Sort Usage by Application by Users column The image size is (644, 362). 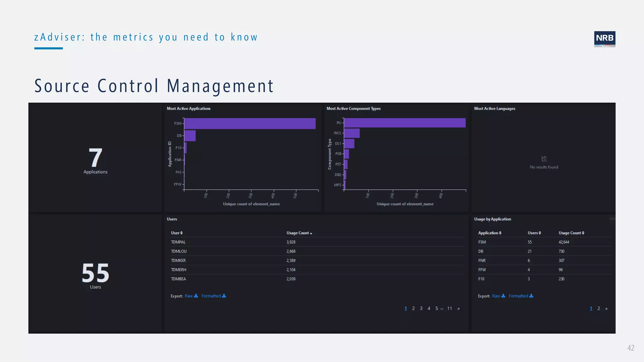(534, 233)
